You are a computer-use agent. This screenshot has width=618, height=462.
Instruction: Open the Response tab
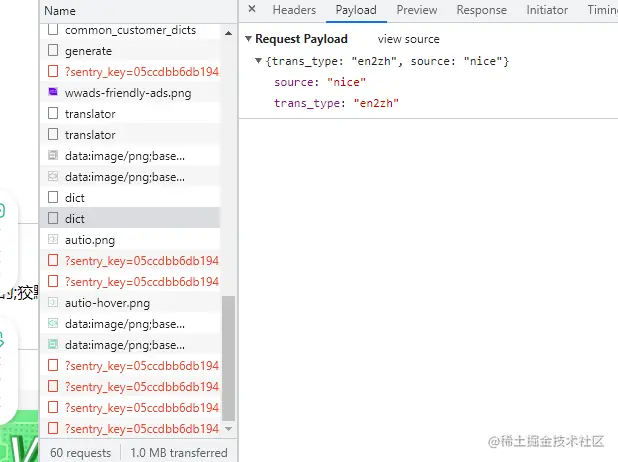coord(482,10)
